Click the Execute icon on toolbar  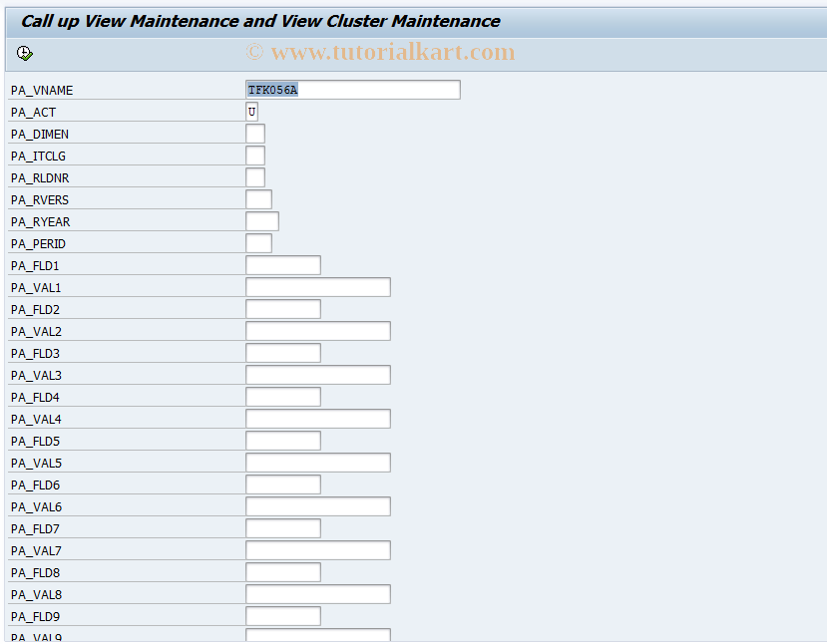(25, 53)
